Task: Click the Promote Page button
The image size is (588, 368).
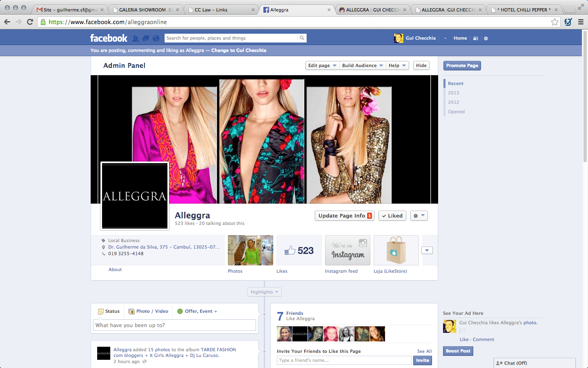Action: [x=462, y=65]
